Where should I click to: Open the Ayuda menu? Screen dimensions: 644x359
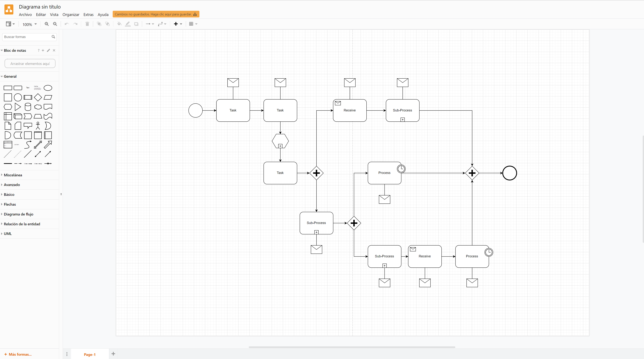(103, 14)
